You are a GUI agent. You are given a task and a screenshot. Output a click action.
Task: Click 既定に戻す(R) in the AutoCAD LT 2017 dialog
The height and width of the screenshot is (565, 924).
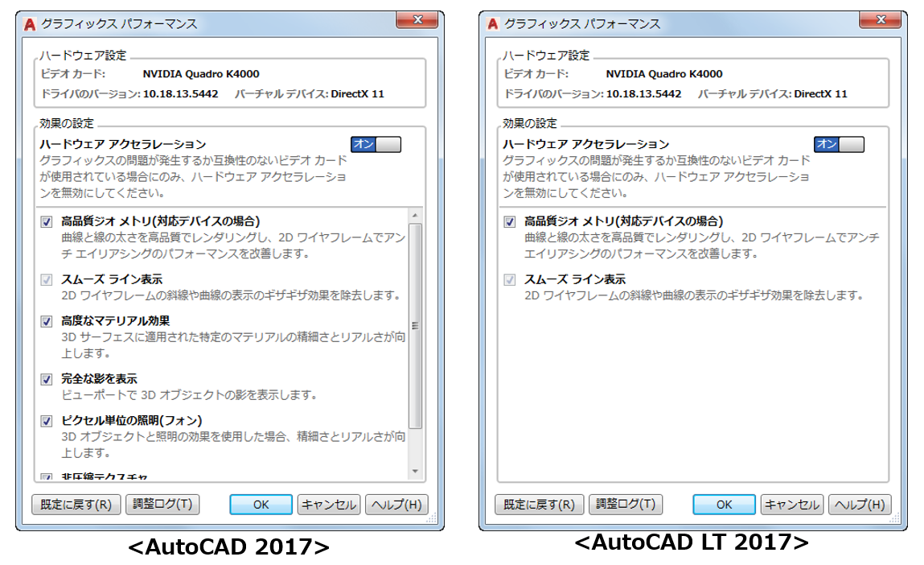[x=539, y=505]
